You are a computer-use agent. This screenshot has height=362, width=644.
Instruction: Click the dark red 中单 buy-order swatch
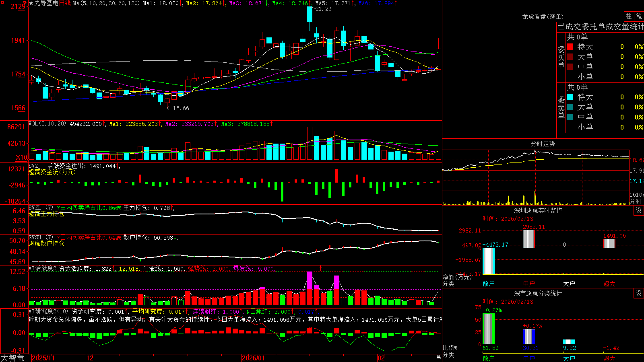(570, 67)
